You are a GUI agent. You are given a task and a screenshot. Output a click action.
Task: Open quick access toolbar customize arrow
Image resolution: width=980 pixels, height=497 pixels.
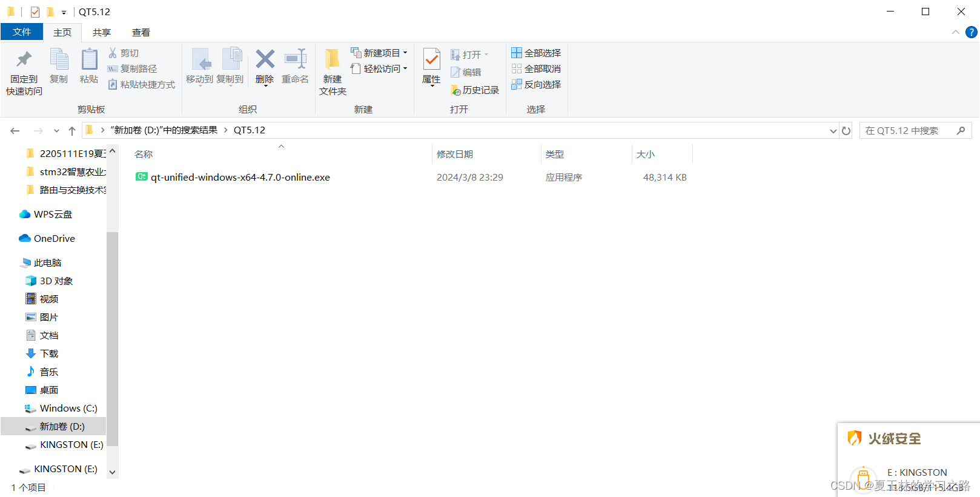[64, 12]
